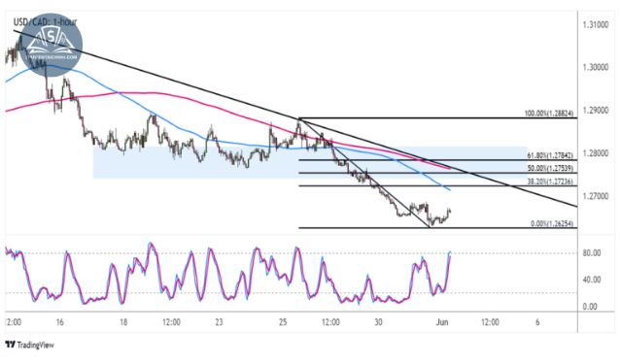Screen dimensions: 620x364
Task: Click the 50.00% (1.27539) Fibonacci label
Action: (x=550, y=169)
